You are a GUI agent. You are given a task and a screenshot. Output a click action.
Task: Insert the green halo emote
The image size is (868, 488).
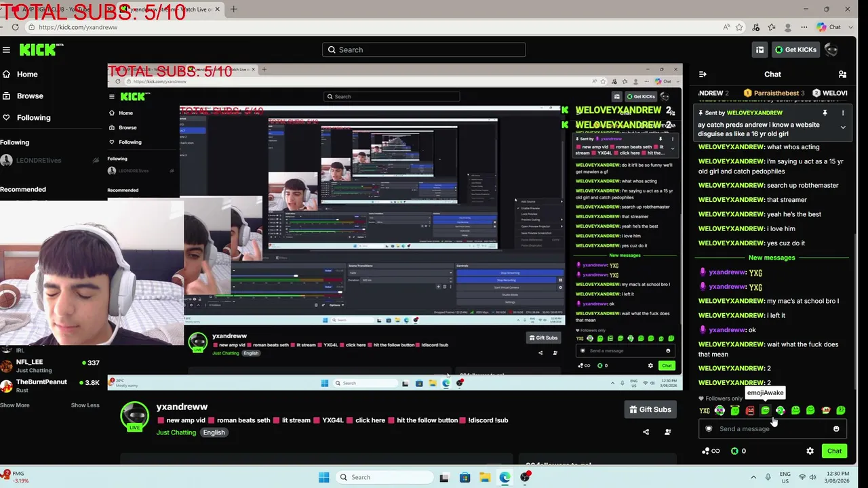tap(735, 411)
